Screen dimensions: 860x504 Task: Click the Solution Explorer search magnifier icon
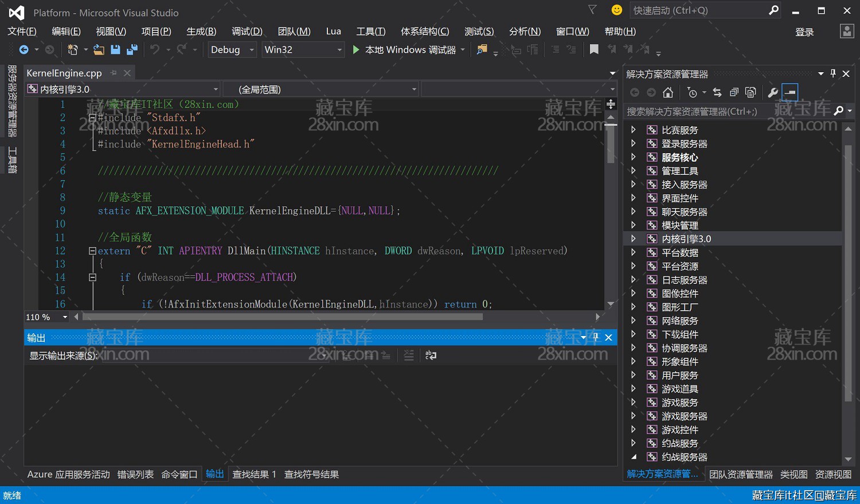pyautogui.click(x=839, y=111)
